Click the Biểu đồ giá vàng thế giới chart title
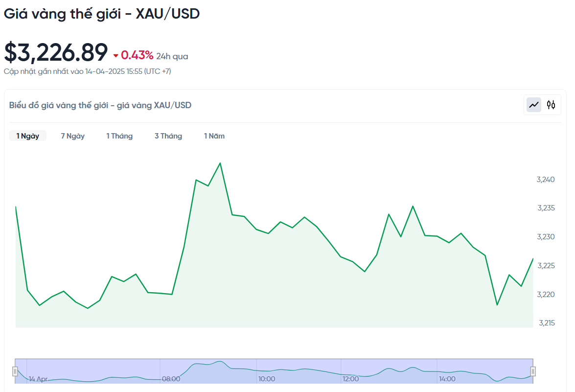The width and height of the screenshot is (575, 392). click(100, 105)
